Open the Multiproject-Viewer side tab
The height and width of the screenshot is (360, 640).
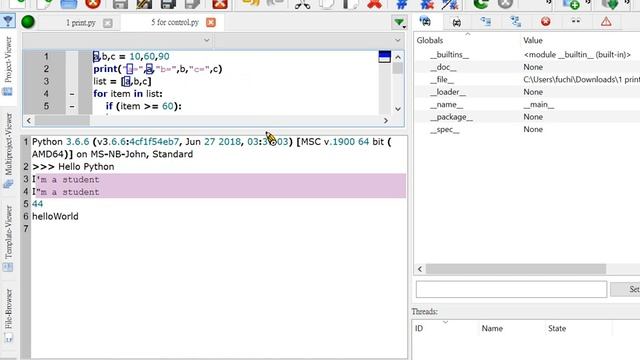(8, 151)
